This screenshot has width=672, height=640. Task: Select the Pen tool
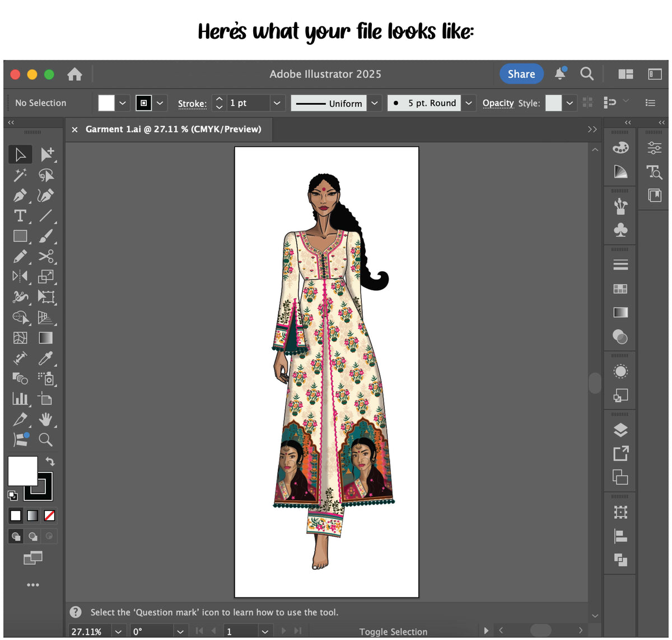click(20, 196)
